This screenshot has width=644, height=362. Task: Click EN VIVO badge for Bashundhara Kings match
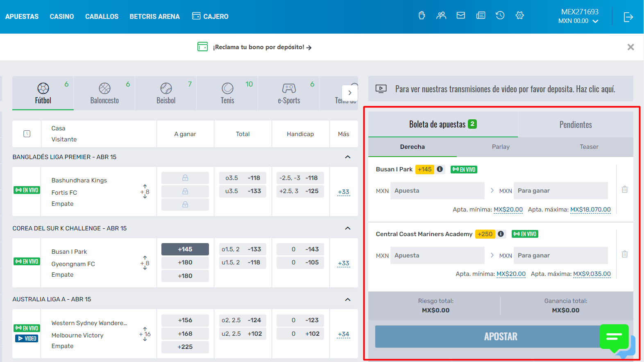point(27,190)
